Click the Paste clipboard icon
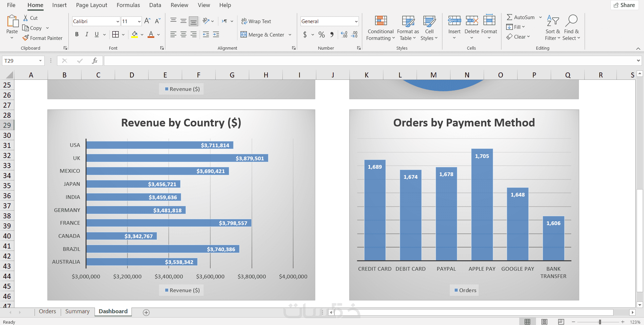The width and height of the screenshot is (644, 325). 12,21
